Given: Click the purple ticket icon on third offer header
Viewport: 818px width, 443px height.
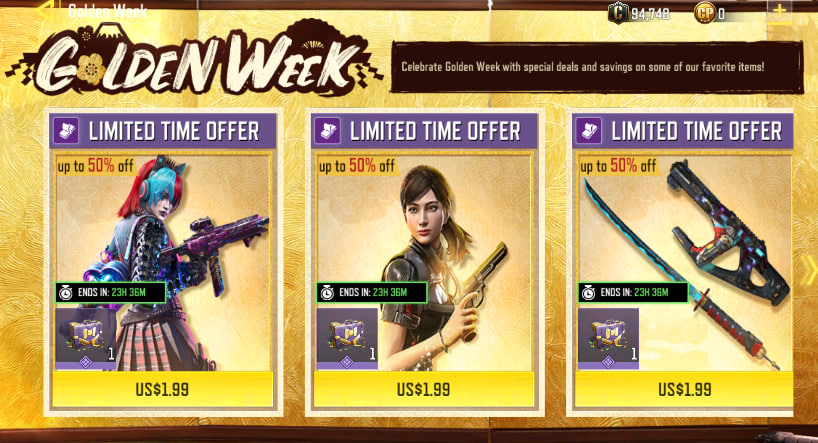Looking at the screenshot, I should click(x=589, y=130).
